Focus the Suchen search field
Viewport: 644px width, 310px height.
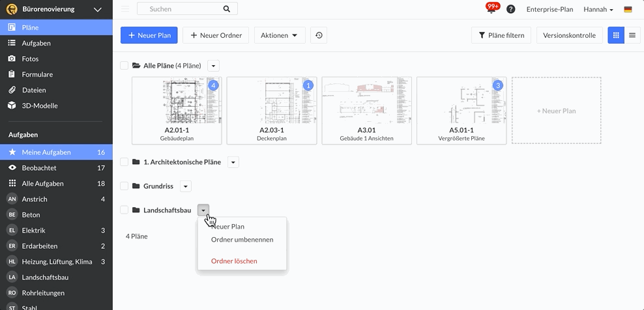coord(187,8)
